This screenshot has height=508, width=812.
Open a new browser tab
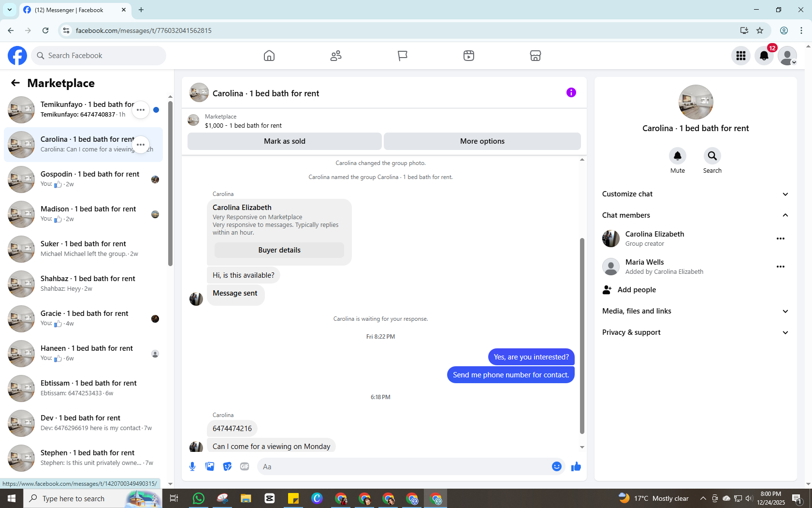point(141,10)
